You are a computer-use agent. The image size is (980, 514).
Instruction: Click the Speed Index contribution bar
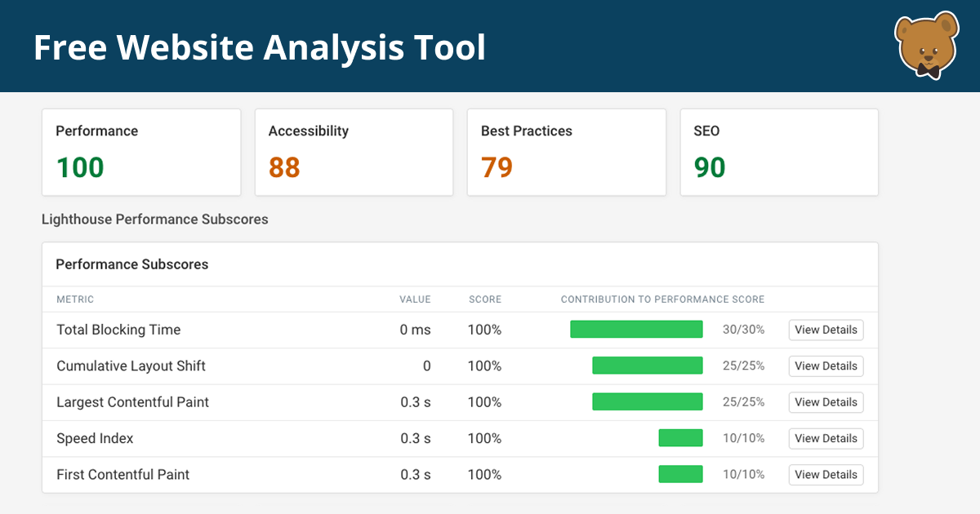tap(680, 438)
